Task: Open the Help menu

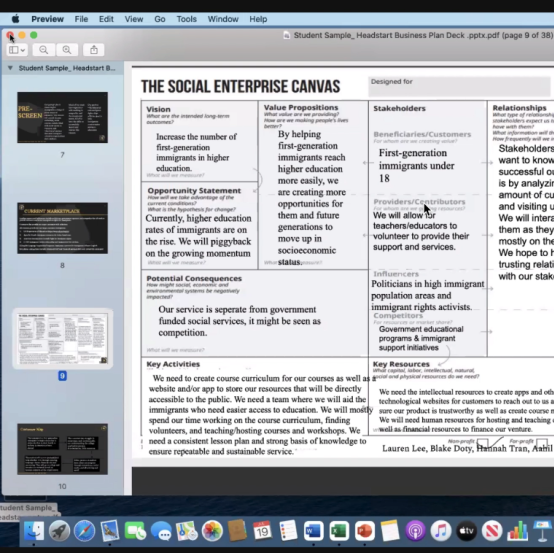Action: point(258,19)
